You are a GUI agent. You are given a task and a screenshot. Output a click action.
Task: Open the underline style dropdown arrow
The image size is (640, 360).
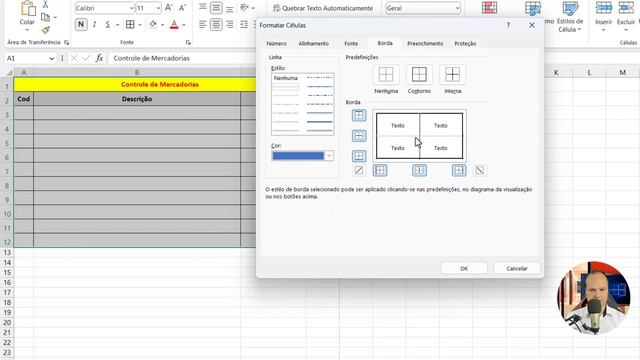coord(117,25)
